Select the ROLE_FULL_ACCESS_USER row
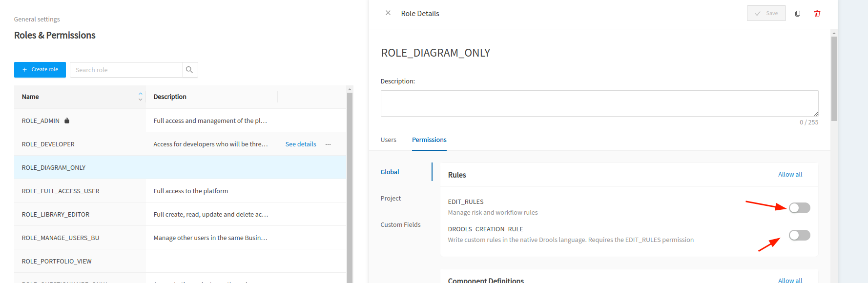 180,191
